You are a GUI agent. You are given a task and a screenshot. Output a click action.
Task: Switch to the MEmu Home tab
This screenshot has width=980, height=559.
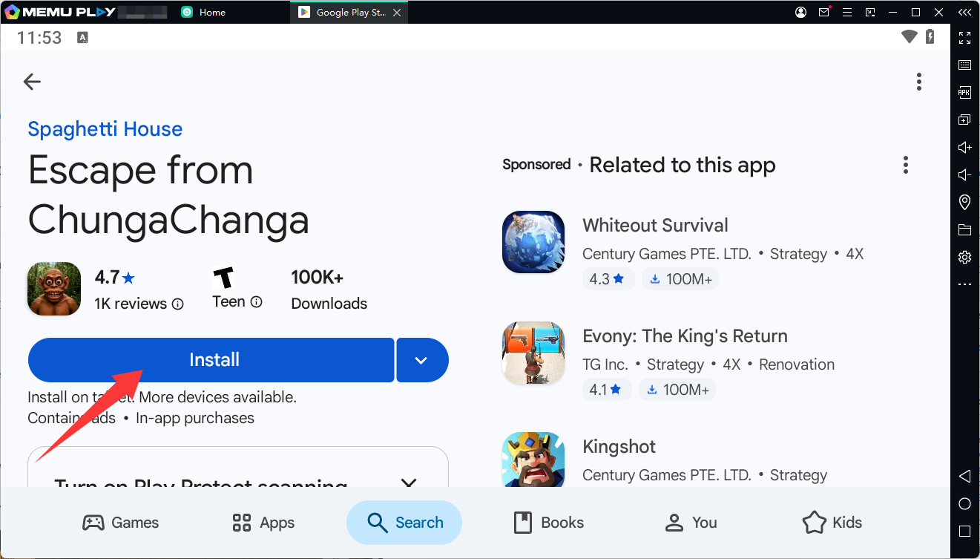[x=203, y=12]
